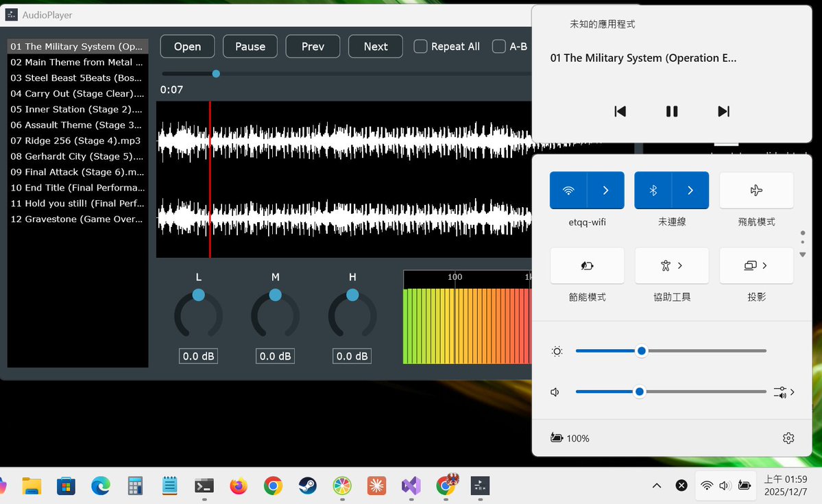Select track 04 Carry Out (Stage Clear)
The image size is (822, 504).
(x=77, y=93)
